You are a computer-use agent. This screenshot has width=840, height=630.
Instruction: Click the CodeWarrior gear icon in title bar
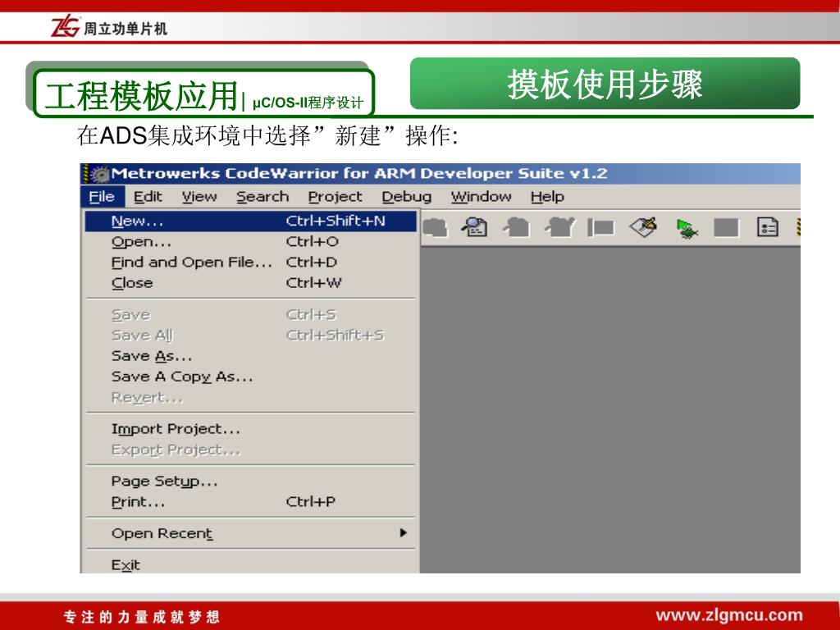click(x=99, y=174)
